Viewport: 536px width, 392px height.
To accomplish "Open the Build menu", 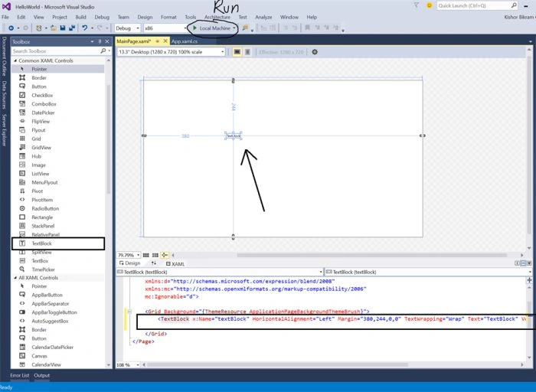I will (x=80, y=17).
